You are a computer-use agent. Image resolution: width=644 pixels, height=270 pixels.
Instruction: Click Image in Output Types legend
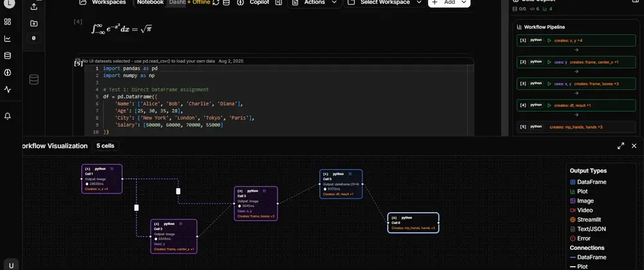tap(582, 201)
